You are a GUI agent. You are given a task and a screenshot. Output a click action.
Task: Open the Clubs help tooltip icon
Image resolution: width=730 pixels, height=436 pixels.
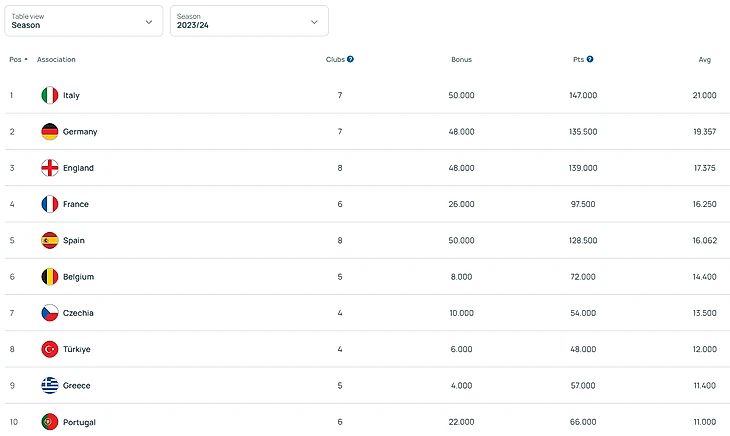point(351,59)
